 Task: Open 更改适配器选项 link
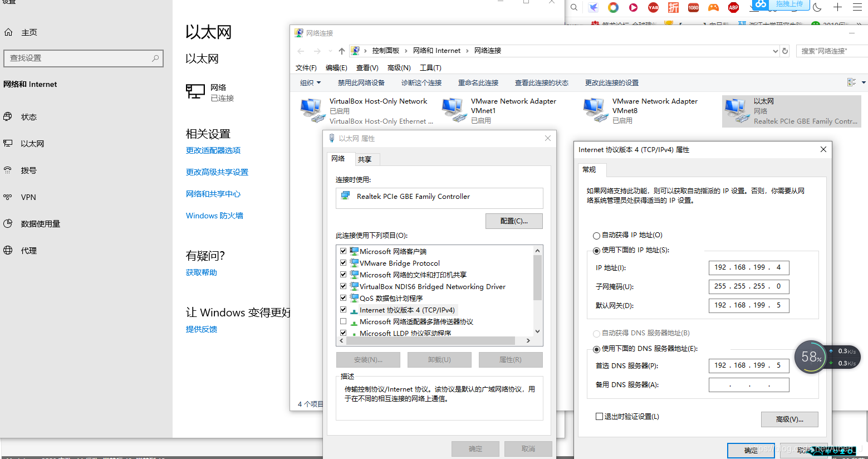213,150
